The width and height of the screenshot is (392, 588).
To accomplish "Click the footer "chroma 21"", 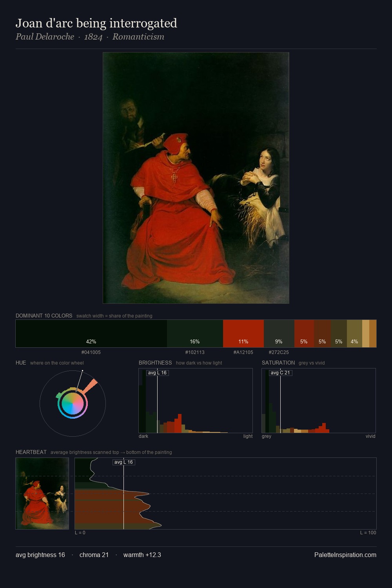I will [94, 555].
